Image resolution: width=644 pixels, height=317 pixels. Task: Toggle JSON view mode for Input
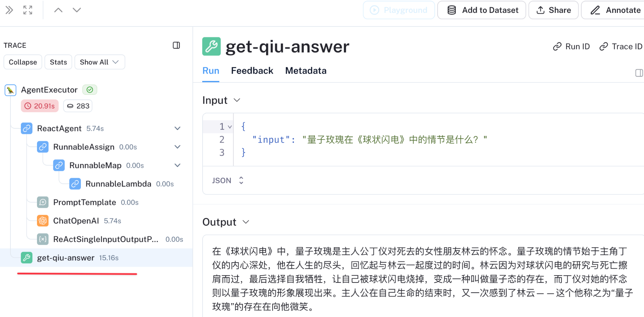(228, 180)
